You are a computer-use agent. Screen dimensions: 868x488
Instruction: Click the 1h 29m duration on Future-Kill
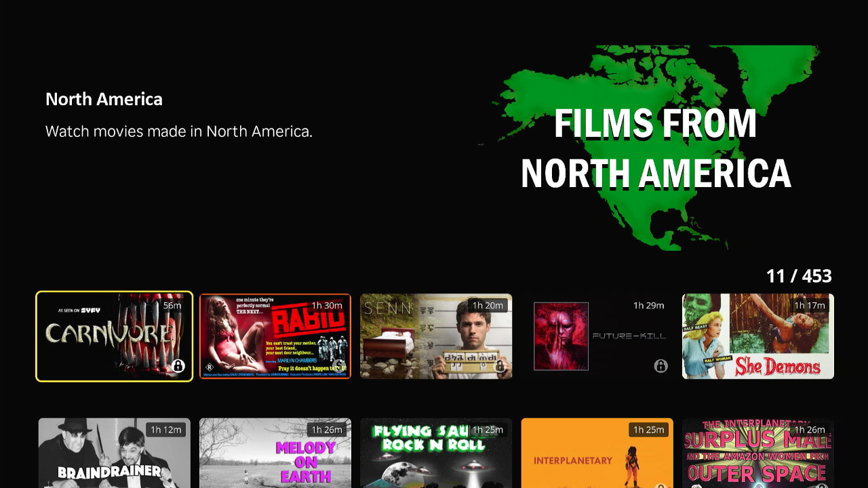tap(648, 306)
